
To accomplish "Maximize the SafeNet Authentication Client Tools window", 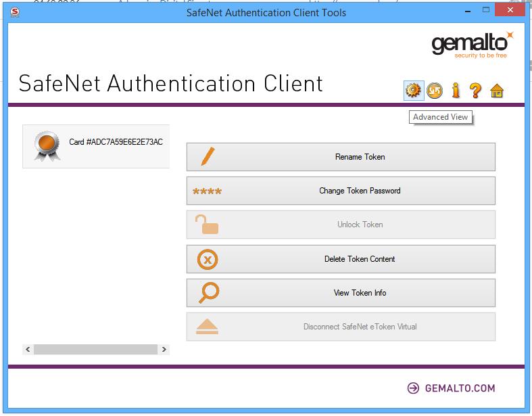I will click(x=486, y=10).
